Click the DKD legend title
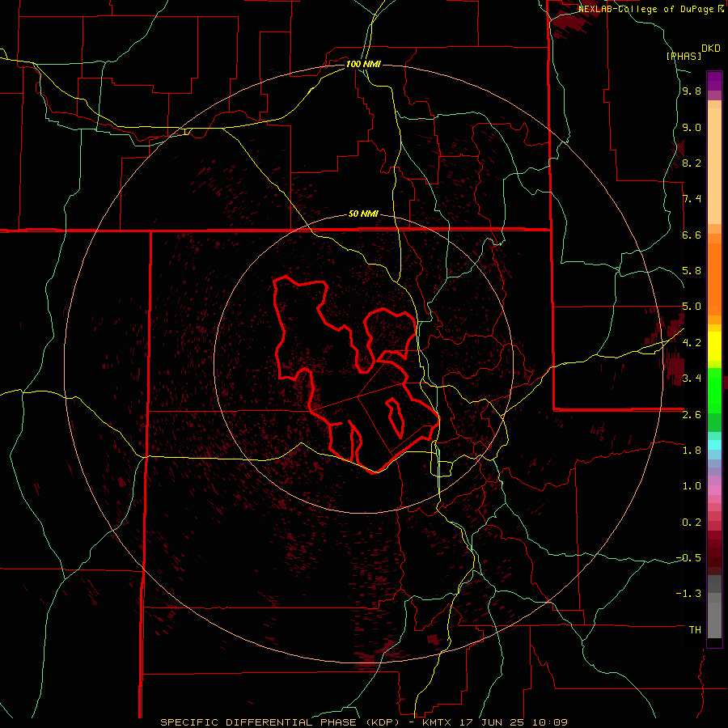 click(711, 49)
